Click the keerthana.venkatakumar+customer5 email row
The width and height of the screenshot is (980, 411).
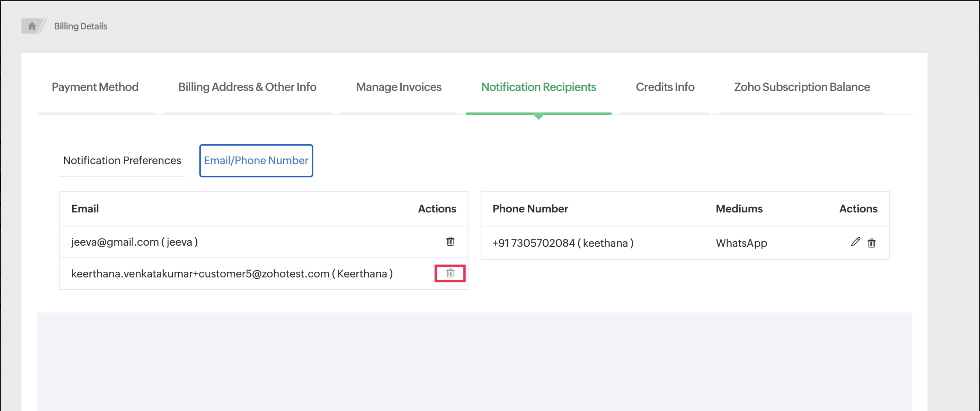(232, 274)
